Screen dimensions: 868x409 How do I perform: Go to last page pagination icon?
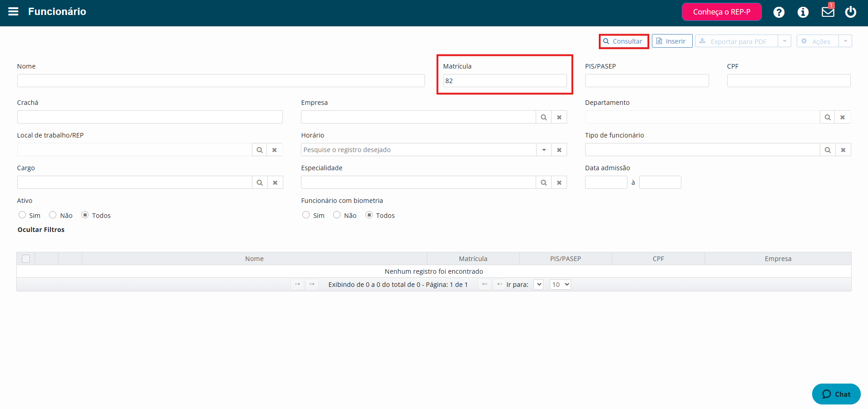coord(499,284)
